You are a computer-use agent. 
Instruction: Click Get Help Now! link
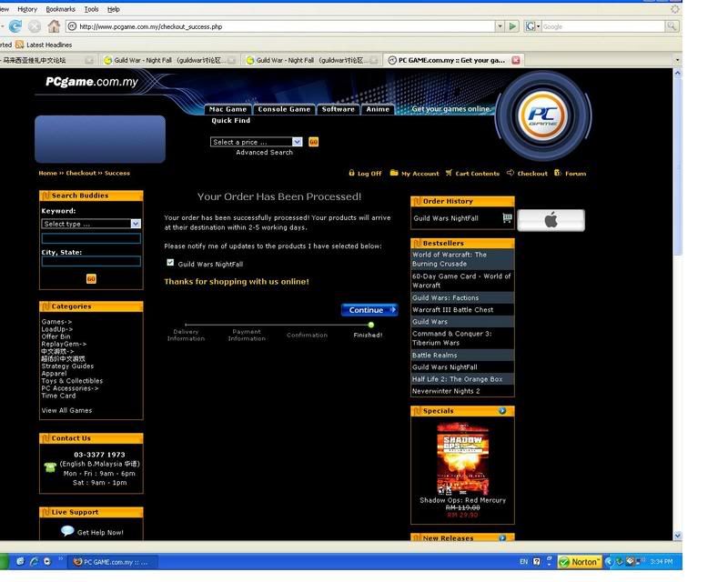(x=100, y=532)
